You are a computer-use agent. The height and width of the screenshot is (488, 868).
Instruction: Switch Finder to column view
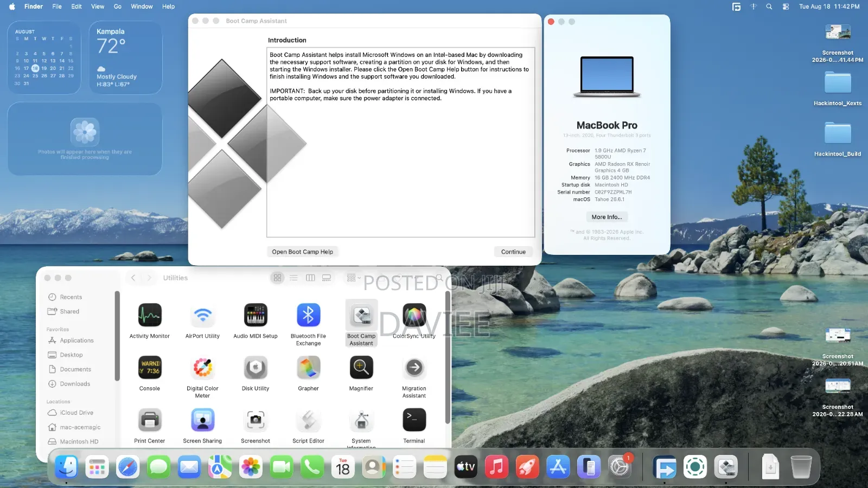pyautogui.click(x=310, y=278)
